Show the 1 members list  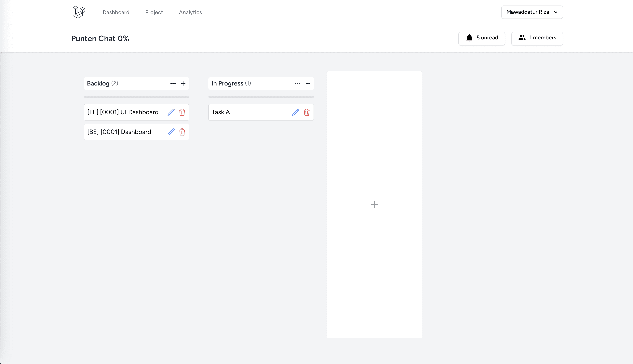pyautogui.click(x=537, y=38)
